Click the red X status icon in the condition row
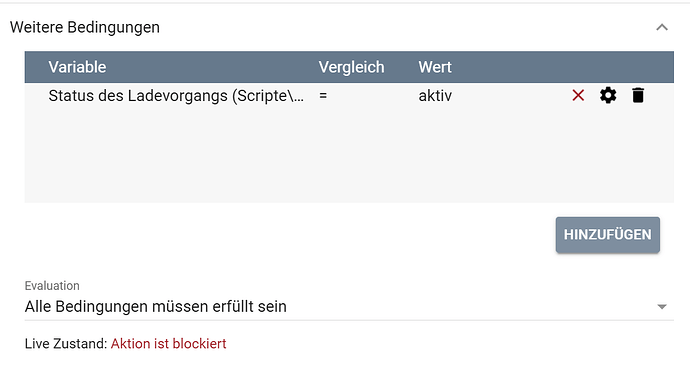690x370 pixels. (x=578, y=95)
